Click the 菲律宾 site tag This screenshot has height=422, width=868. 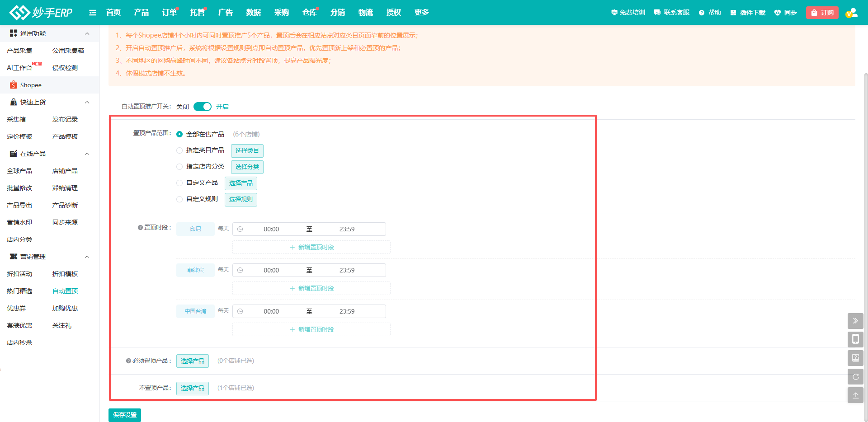point(195,270)
